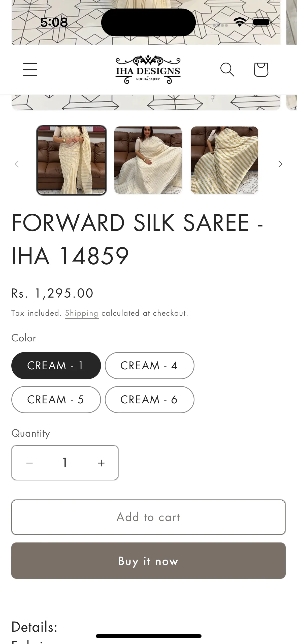The height and width of the screenshot is (644, 297).
Task: View the first standing saree thumbnail
Action: click(x=72, y=160)
